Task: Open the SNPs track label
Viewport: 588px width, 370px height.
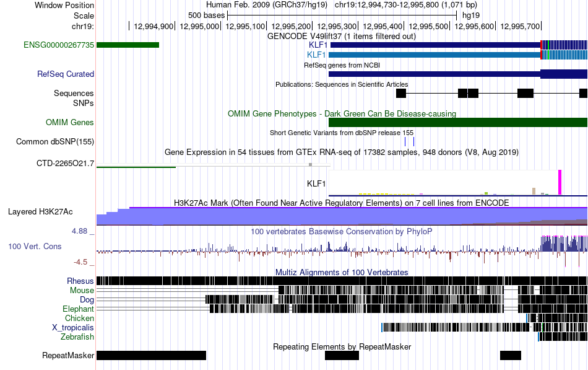Action: [84, 103]
